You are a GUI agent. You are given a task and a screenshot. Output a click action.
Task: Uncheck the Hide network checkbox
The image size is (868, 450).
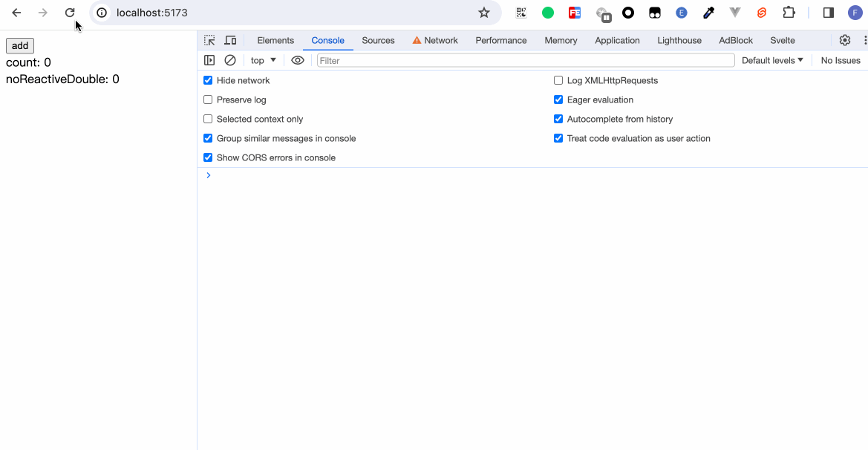[x=208, y=80]
